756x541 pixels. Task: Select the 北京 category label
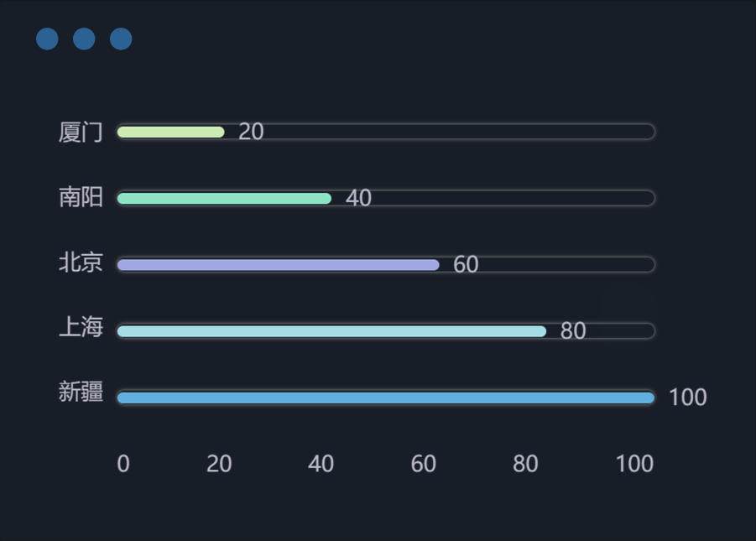pyautogui.click(x=81, y=263)
